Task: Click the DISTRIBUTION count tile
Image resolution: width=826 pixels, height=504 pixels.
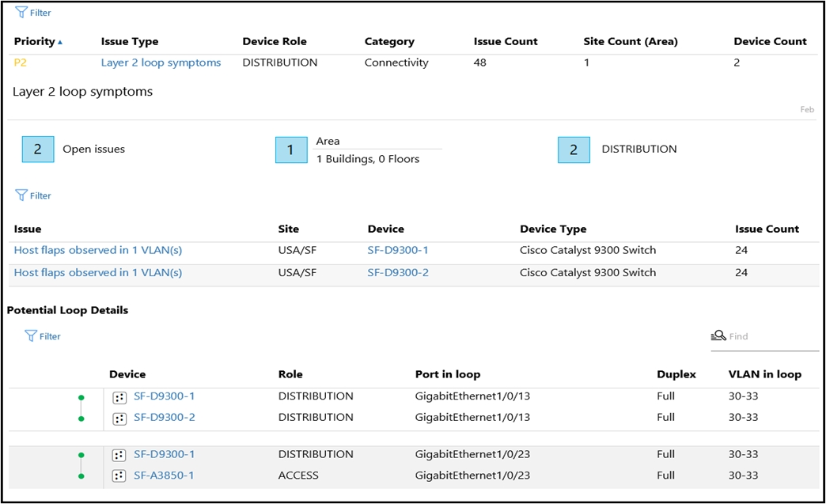Action: (574, 150)
